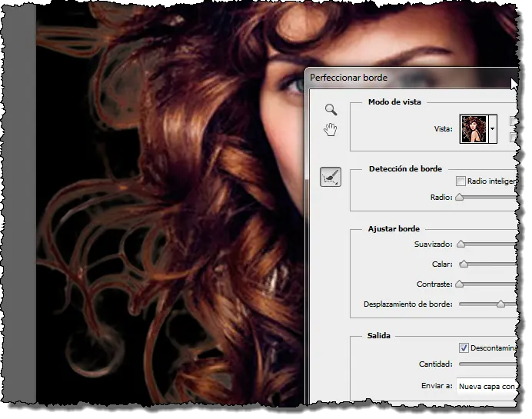The image size is (532, 419).
Task: Click the woman's eye in the canvas
Action: [x=294, y=84]
